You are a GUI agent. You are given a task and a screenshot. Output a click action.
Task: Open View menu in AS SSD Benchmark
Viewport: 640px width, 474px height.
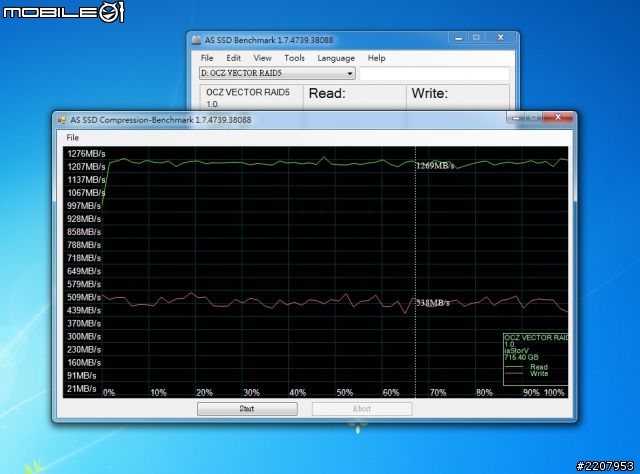[x=262, y=58]
